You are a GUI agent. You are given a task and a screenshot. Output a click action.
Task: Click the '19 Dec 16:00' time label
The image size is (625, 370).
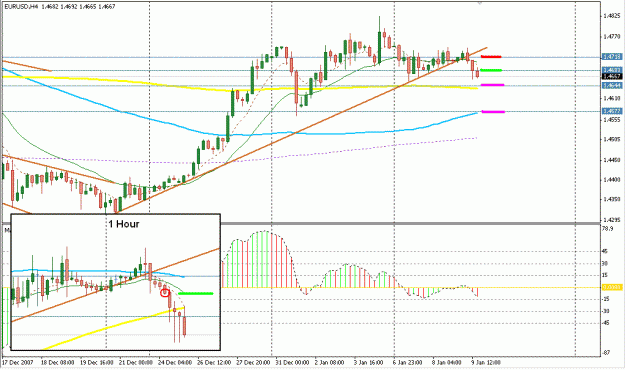(x=97, y=363)
